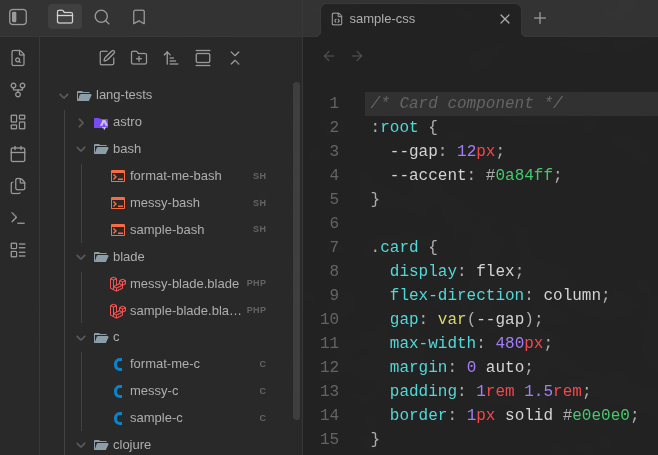Click line number 6 in gutter
Screen dimensions: 658x455
(334, 223)
